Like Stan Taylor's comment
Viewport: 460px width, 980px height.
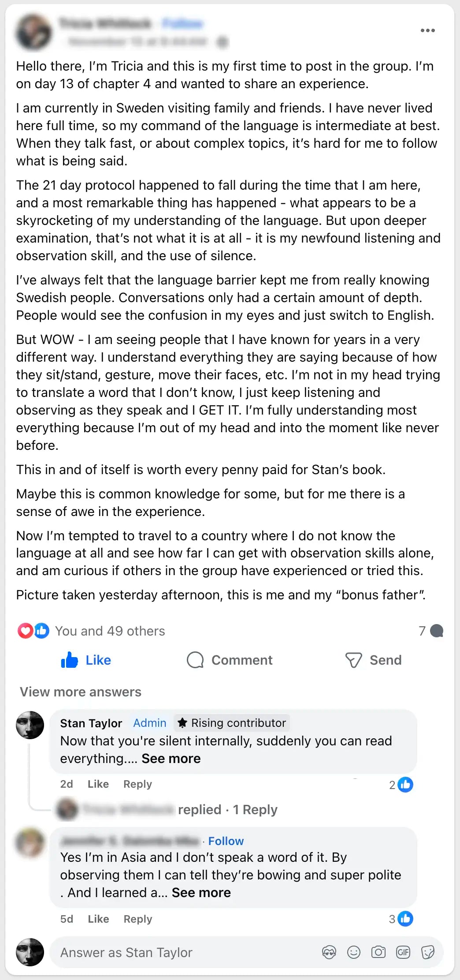pyautogui.click(x=98, y=784)
